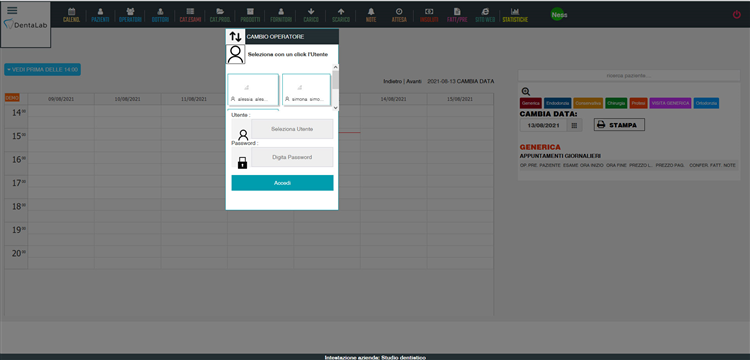Select the Ortodonzia category tag
This screenshot has height=360, width=750.
click(x=706, y=103)
